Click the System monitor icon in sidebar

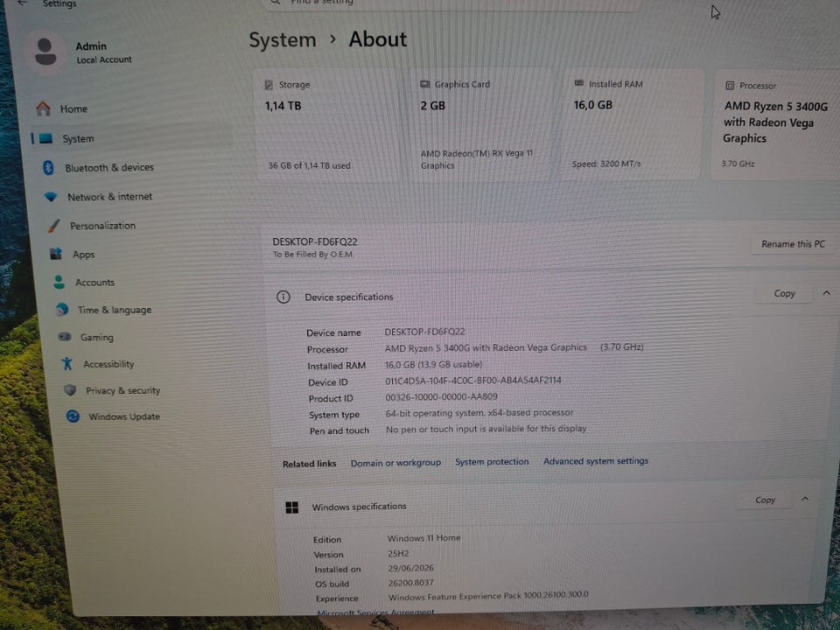(46, 139)
